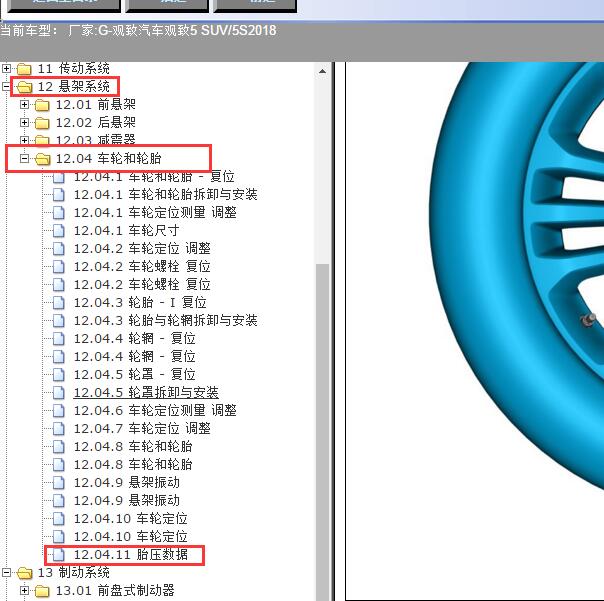Open 12.04.1 车轮和轮胎拆卸与安装 text
Viewport: 604px width, 601px height.
click(166, 195)
